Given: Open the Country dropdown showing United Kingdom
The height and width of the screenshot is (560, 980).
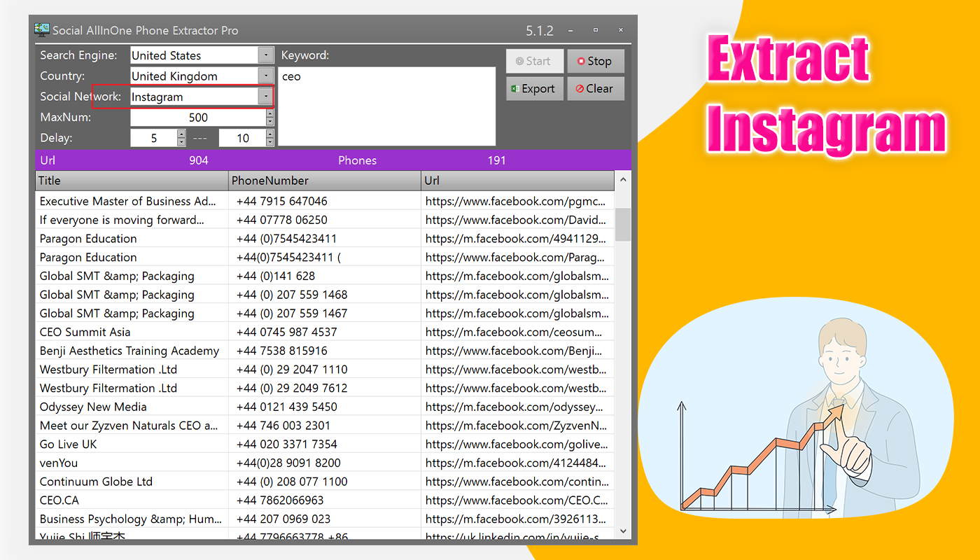Looking at the screenshot, I should click(266, 75).
